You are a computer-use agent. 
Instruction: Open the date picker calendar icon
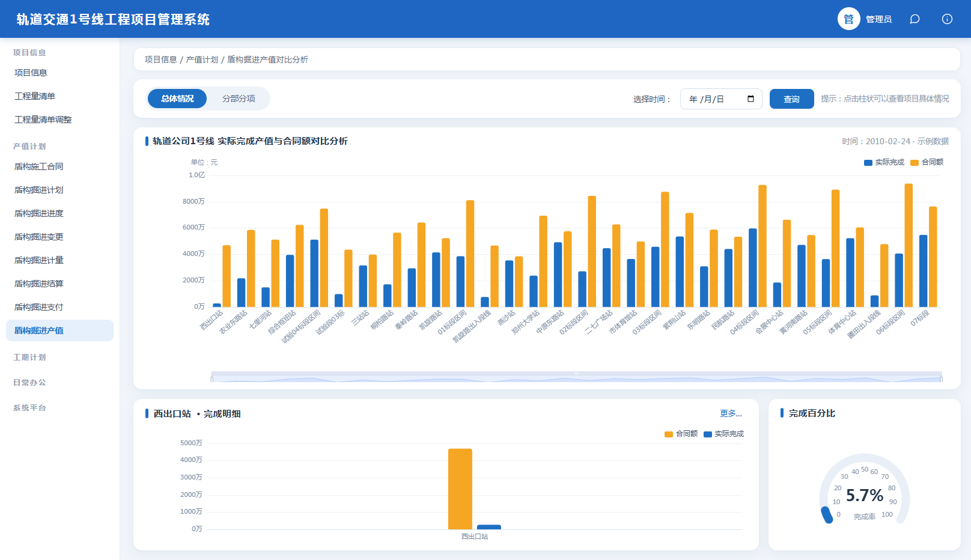tap(750, 99)
